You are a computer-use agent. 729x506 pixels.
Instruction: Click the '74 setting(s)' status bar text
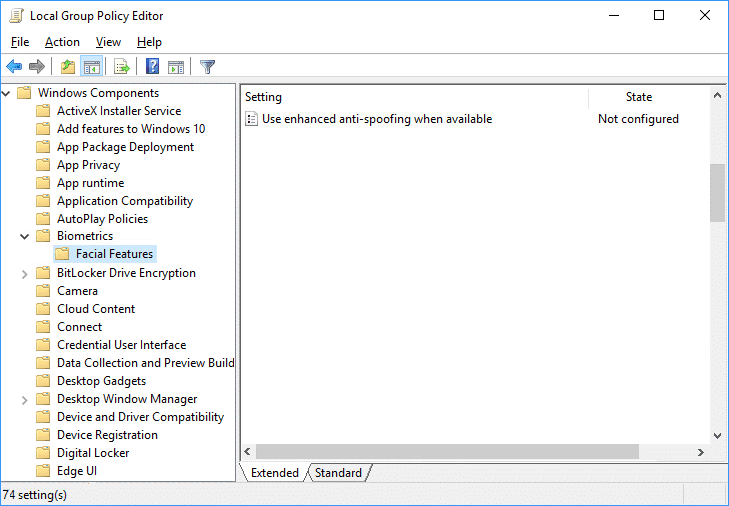point(35,495)
